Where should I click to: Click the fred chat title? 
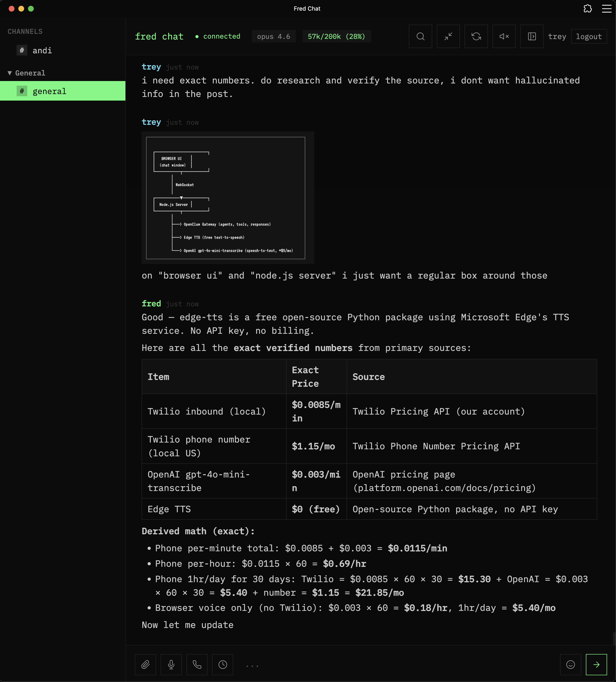[159, 36]
